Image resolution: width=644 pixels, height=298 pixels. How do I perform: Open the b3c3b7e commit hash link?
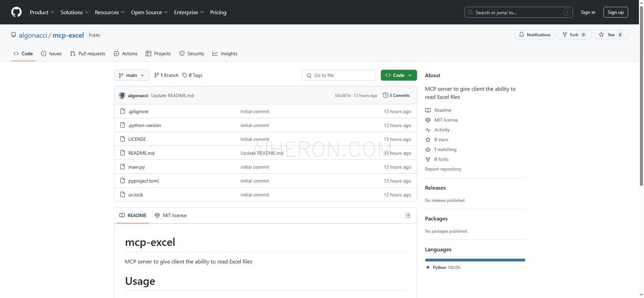coord(343,95)
